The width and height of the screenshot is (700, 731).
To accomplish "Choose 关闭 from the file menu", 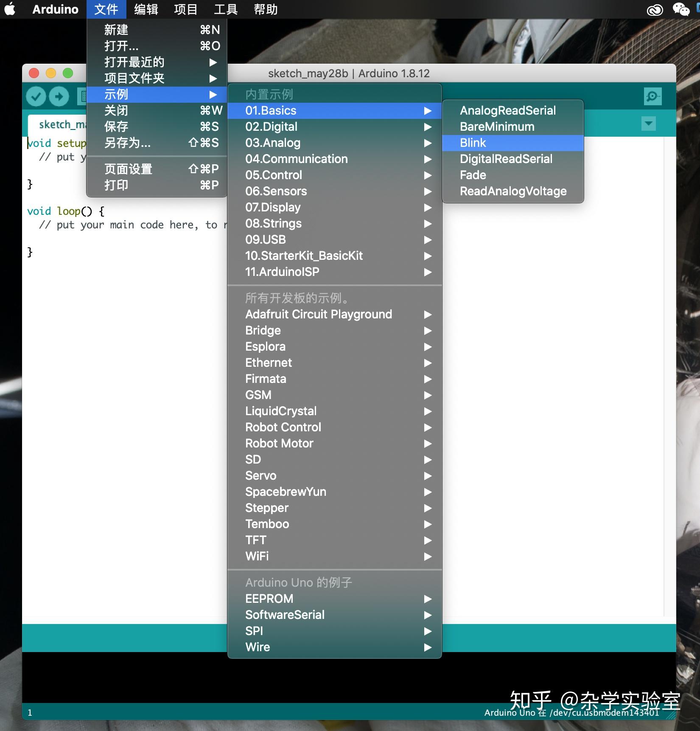I will click(157, 110).
